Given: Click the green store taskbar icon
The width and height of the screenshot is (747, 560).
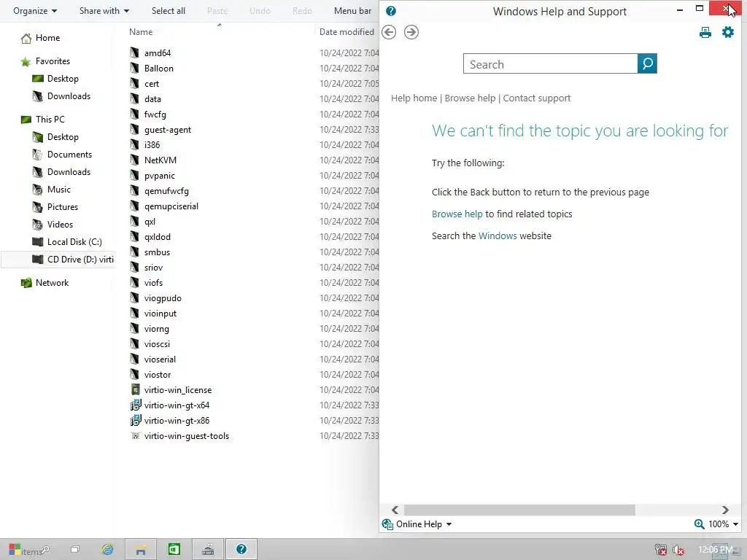Looking at the screenshot, I should (174, 550).
